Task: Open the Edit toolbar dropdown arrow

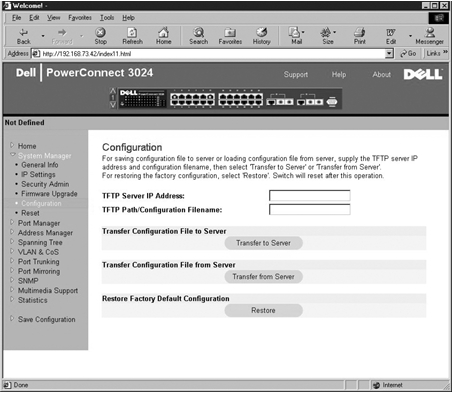Action: click(x=410, y=36)
